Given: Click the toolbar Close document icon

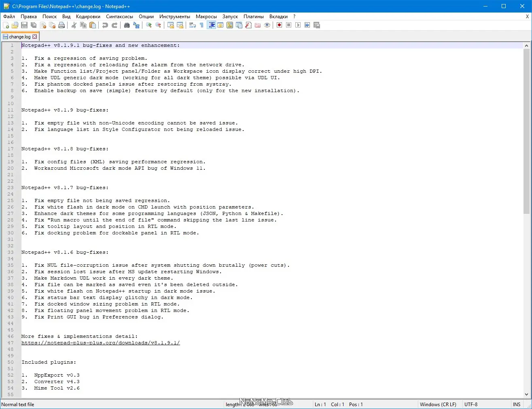Looking at the screenshot, I should pyautogui.click(x=43, y=25).
